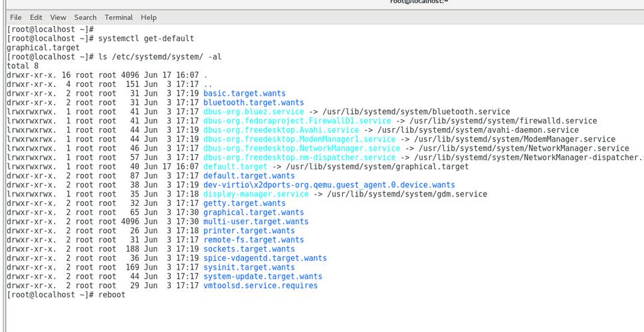
Task: Open the Search menu
Action: click(x=85, y=18)
